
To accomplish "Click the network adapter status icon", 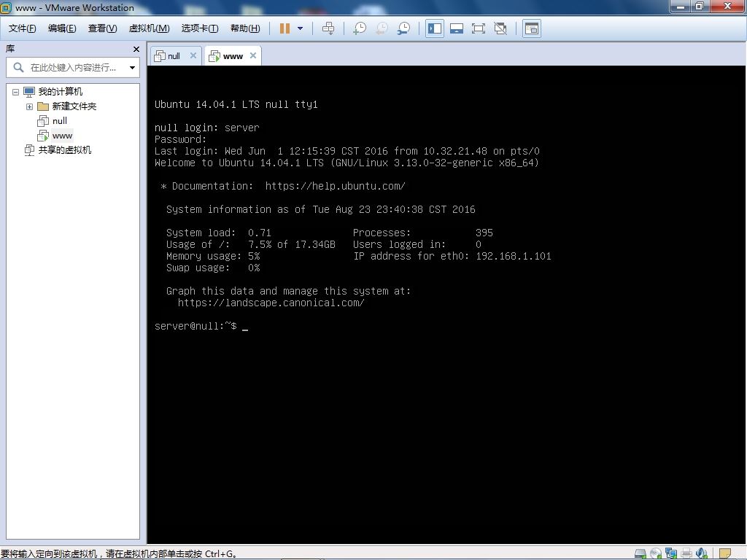I will [x=671, y=553].
